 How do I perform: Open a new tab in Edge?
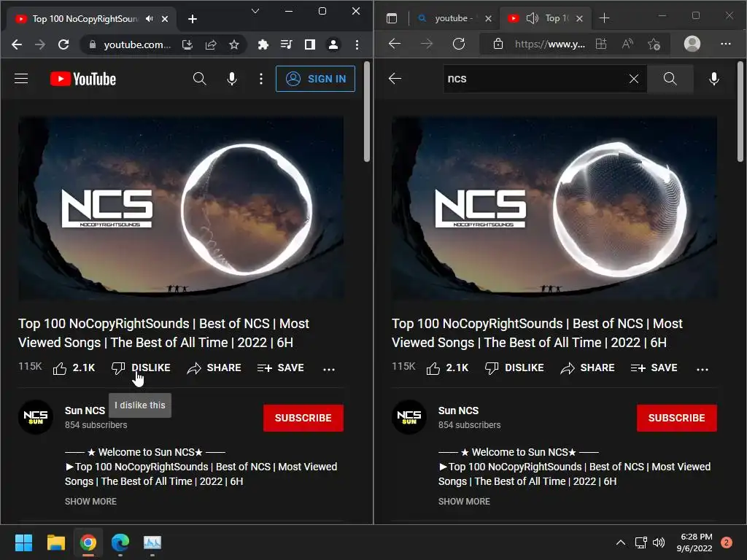point(604,18)
